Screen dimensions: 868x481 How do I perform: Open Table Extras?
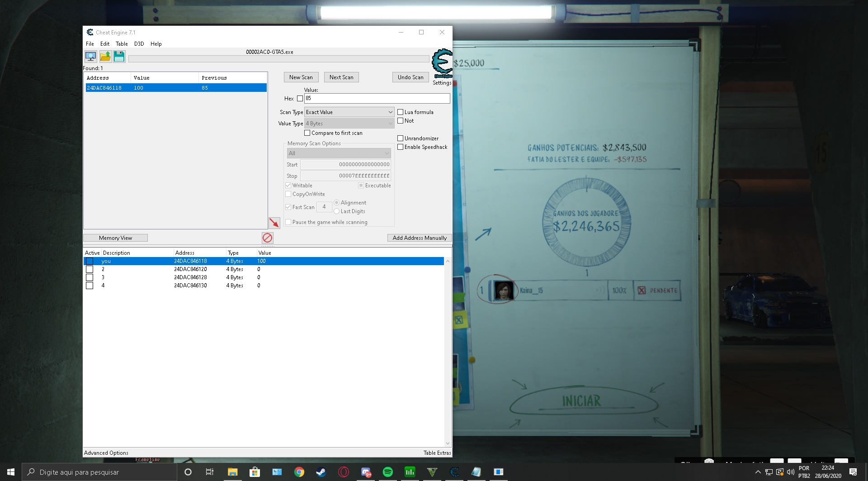tap(437, 453)
